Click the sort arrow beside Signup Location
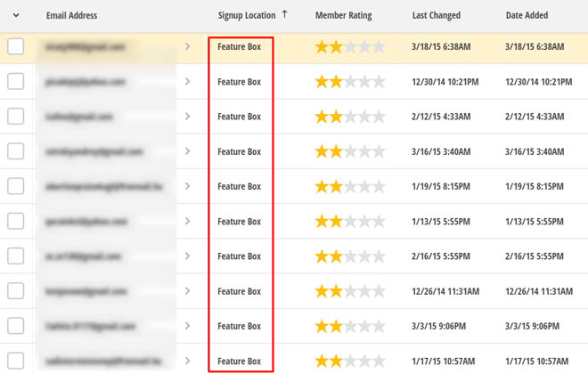Screen dimensions: 588x374 284,14
